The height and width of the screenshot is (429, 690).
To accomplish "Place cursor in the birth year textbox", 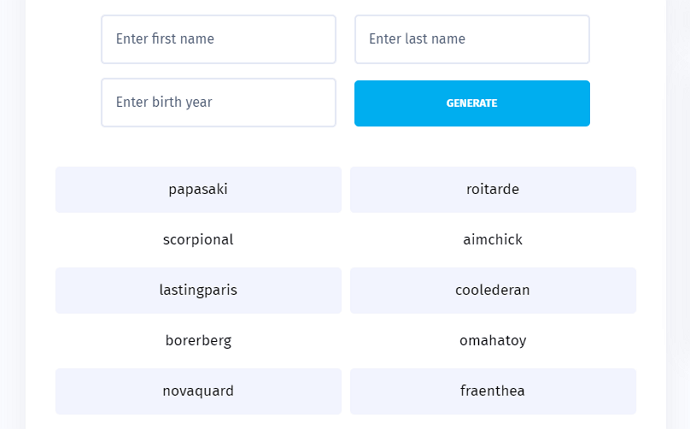I will click(x=218, y=103).
